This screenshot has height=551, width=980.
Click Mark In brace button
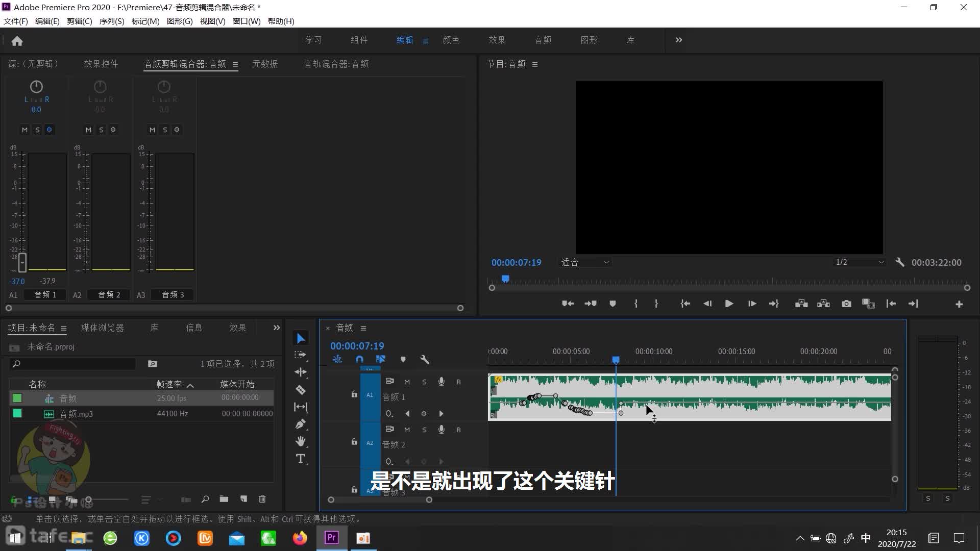point(636,304)
